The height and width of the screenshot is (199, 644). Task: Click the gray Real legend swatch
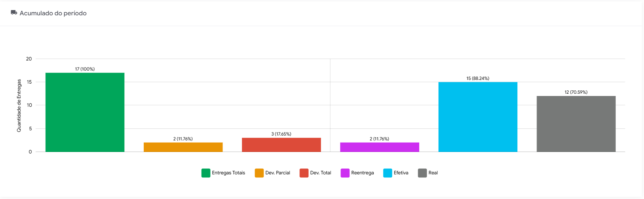(x=422, y=173)
